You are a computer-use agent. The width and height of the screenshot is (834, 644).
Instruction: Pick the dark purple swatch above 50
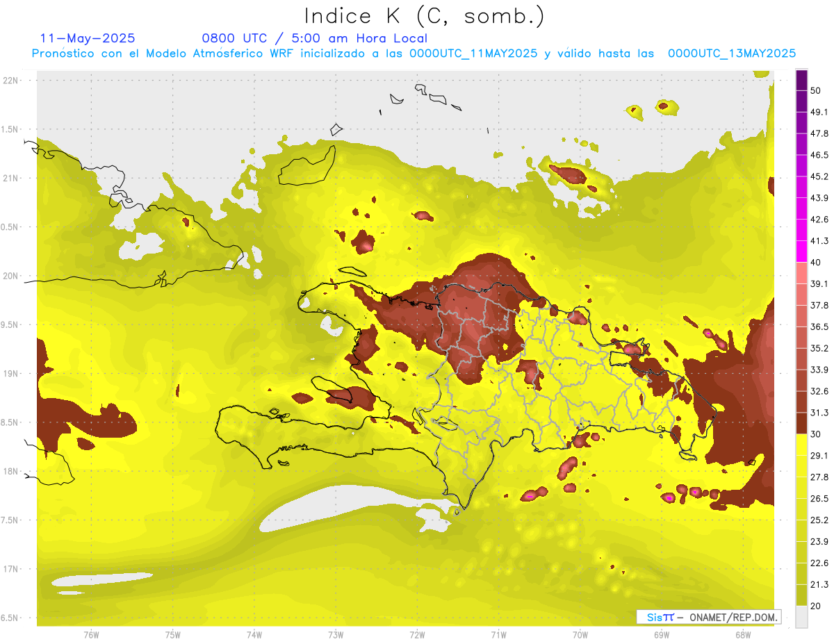pos(802,80)
